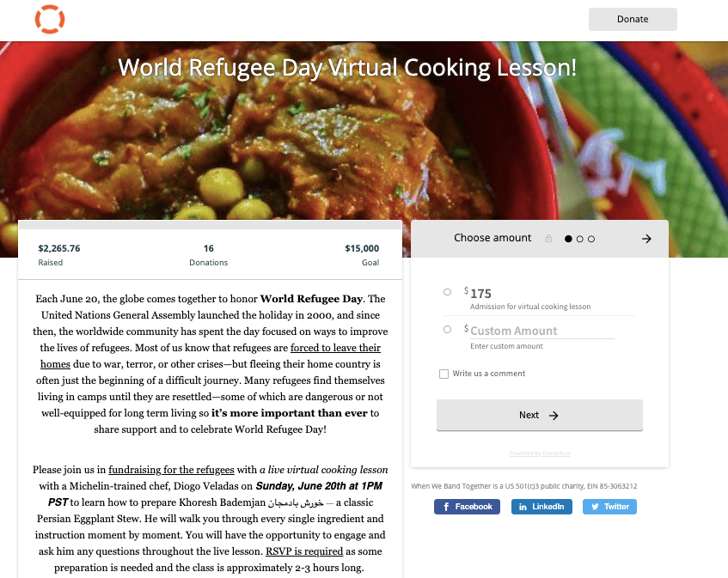Click the Donate button in header

pos(633,19)
